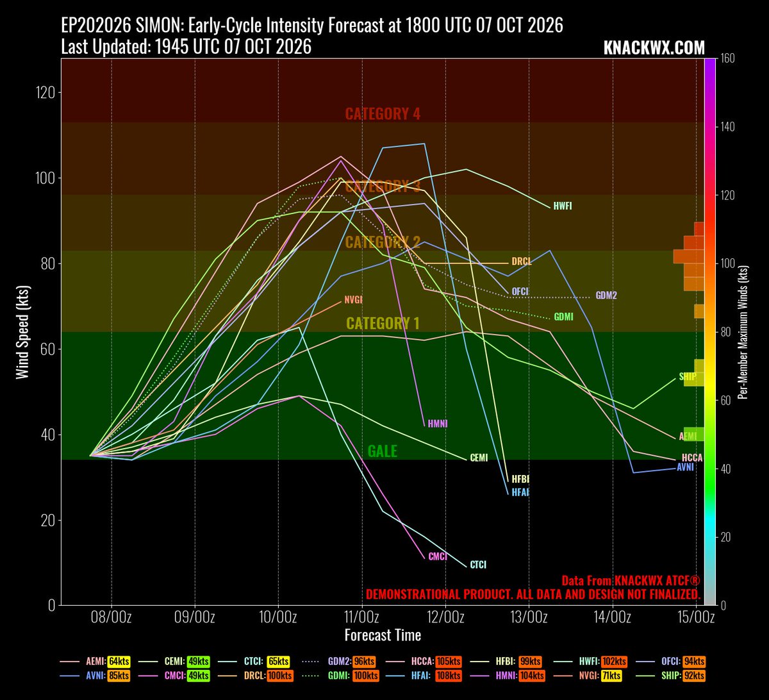The image size is (769, 700).
Task: Click the CATEGORY 4 band label
Action: point(383,114)
